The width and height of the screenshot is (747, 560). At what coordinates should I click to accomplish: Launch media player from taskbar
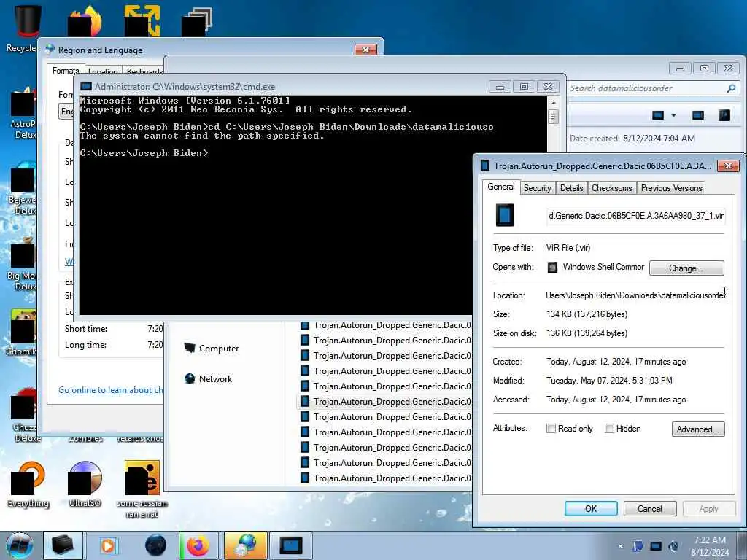(108, 545)
